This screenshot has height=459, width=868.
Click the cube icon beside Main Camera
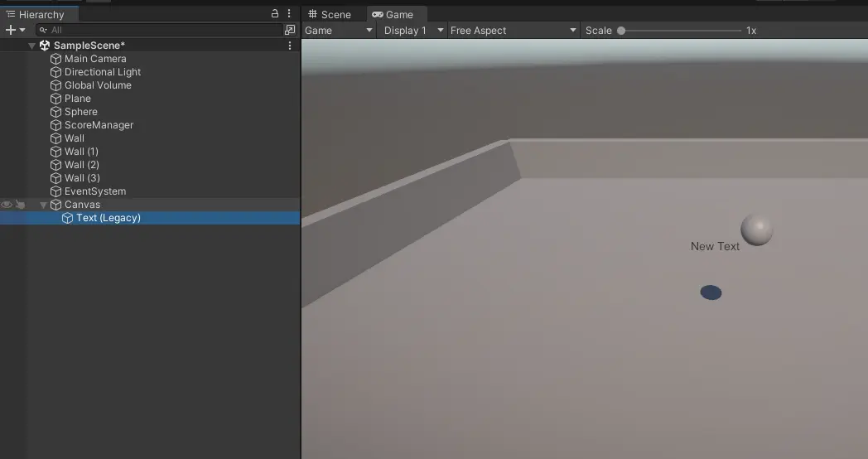[x=55, y=59]
